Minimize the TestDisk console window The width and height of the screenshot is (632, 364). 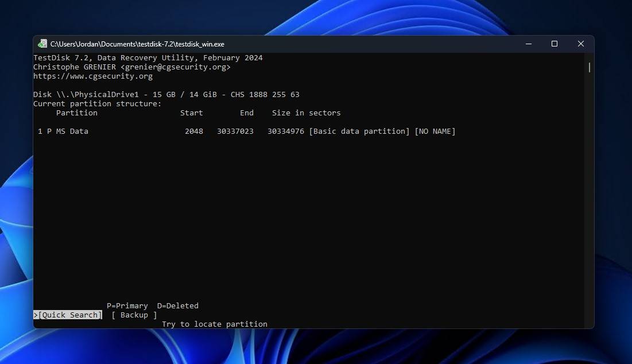(x=529, y=44)
